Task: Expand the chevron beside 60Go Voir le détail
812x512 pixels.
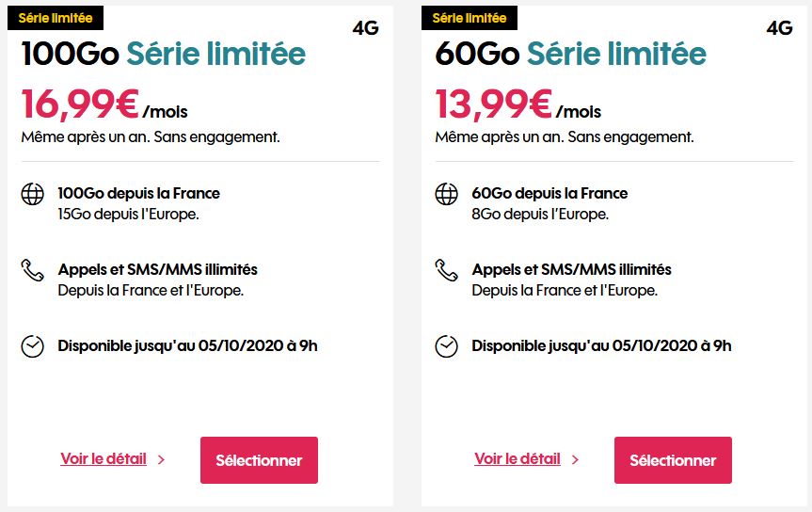Action: click(576, 460)
